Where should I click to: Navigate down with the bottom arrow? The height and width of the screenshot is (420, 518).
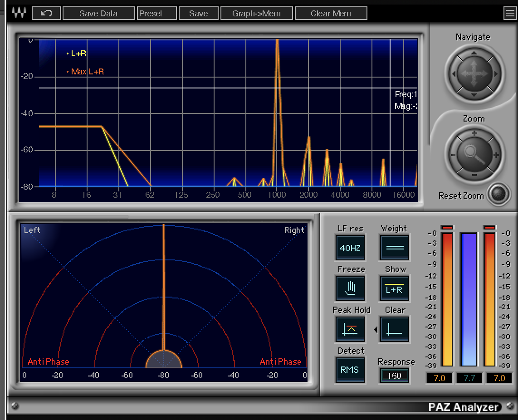tap(474, 95)
